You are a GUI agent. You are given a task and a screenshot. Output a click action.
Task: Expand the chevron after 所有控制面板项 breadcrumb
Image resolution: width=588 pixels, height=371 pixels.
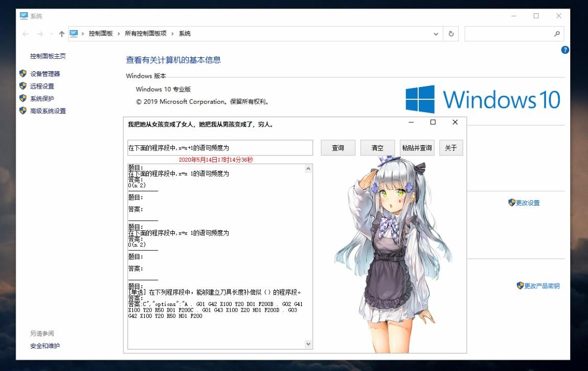pyautogui.click(x=172, y=34)
